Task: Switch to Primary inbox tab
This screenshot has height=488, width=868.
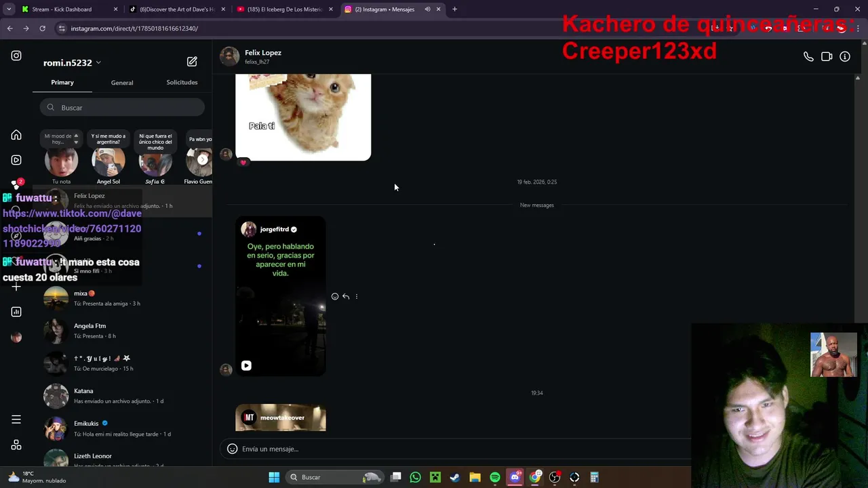Action: click(62, 82)
